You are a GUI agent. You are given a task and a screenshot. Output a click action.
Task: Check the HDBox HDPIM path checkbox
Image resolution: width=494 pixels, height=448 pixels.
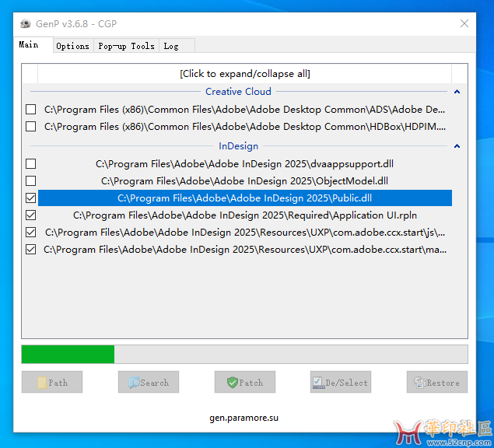pyautogui.click(x=31, y=126)
